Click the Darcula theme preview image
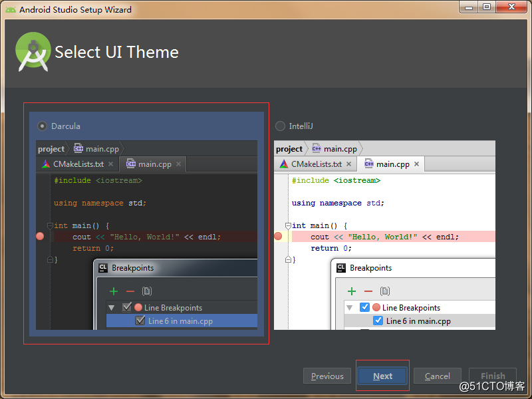 146,235
